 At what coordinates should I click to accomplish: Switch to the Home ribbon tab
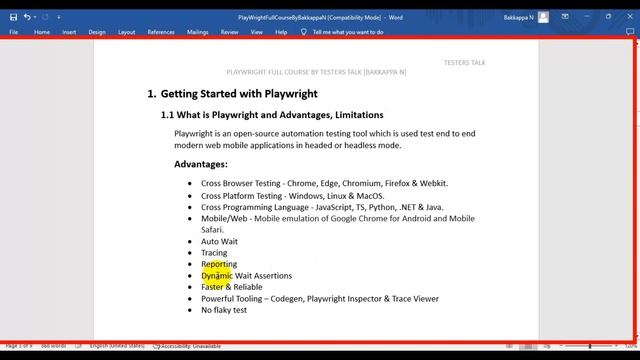(42, 32)
